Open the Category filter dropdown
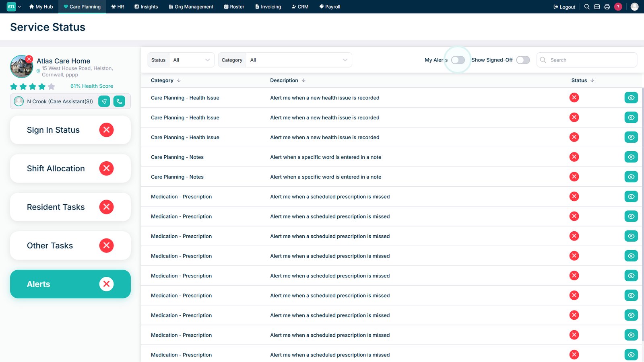The image size is (644, 362). point(299,60)
